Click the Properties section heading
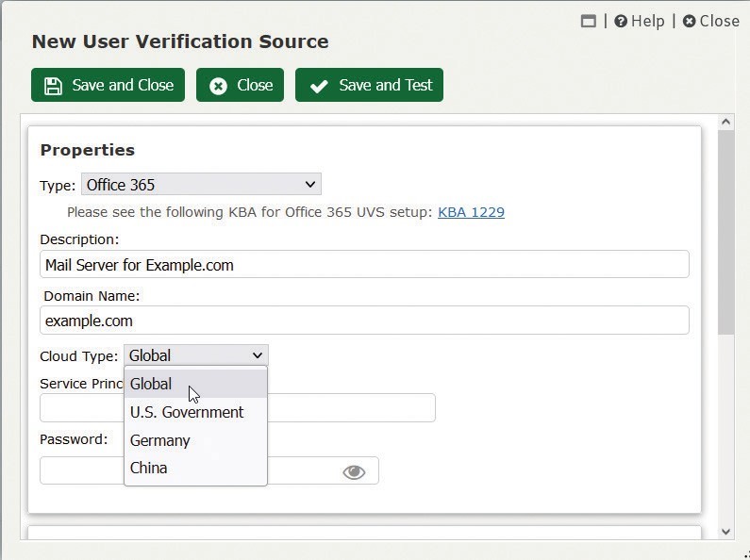750x560 pixels. (88, 150)
